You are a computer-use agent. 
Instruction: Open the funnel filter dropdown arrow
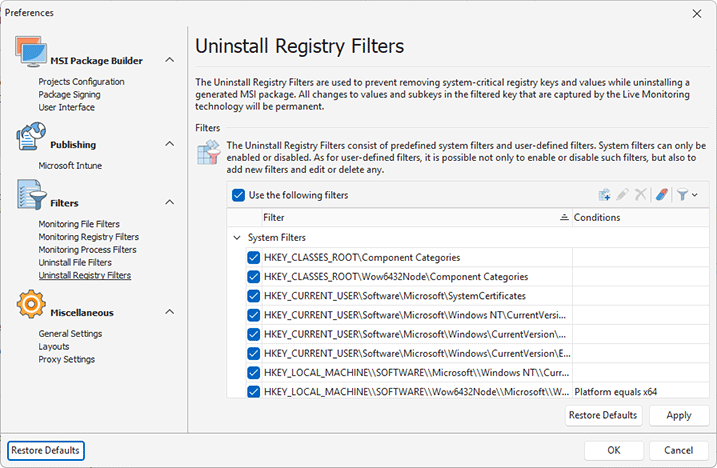(x=694, y=195)
